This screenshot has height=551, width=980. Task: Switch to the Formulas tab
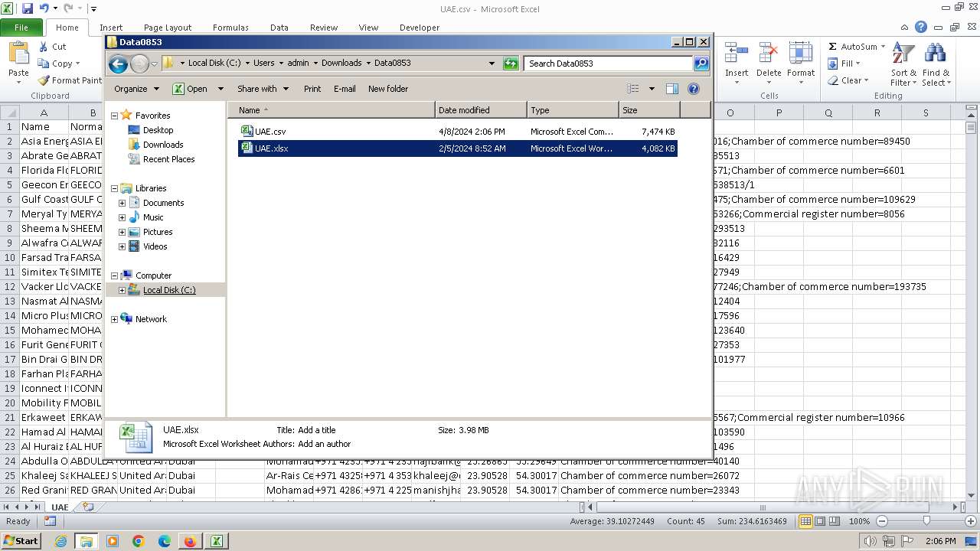[x=230, y=28]
